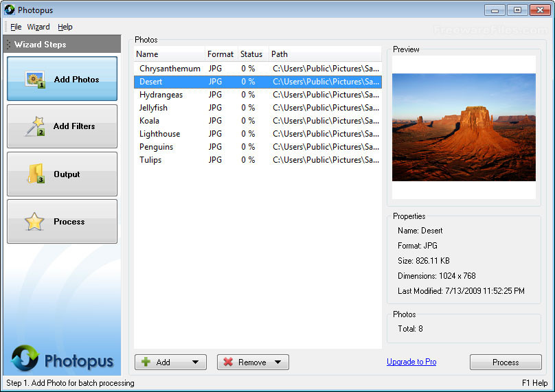Click the Desert preview thumbnail image

464,128
